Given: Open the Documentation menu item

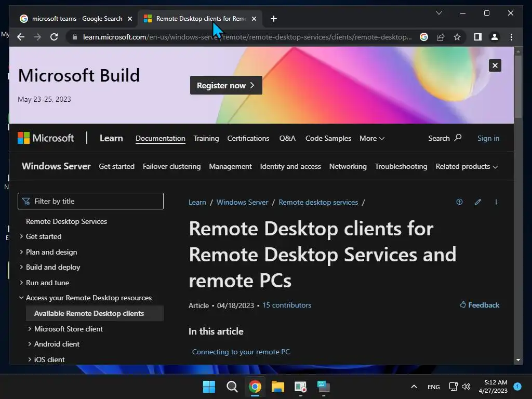Looking at the screenshot, I should [x=161, y=138].
